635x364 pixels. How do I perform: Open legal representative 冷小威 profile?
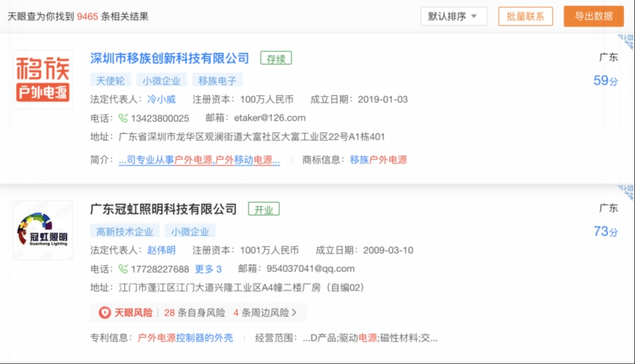tap(161, 99)
